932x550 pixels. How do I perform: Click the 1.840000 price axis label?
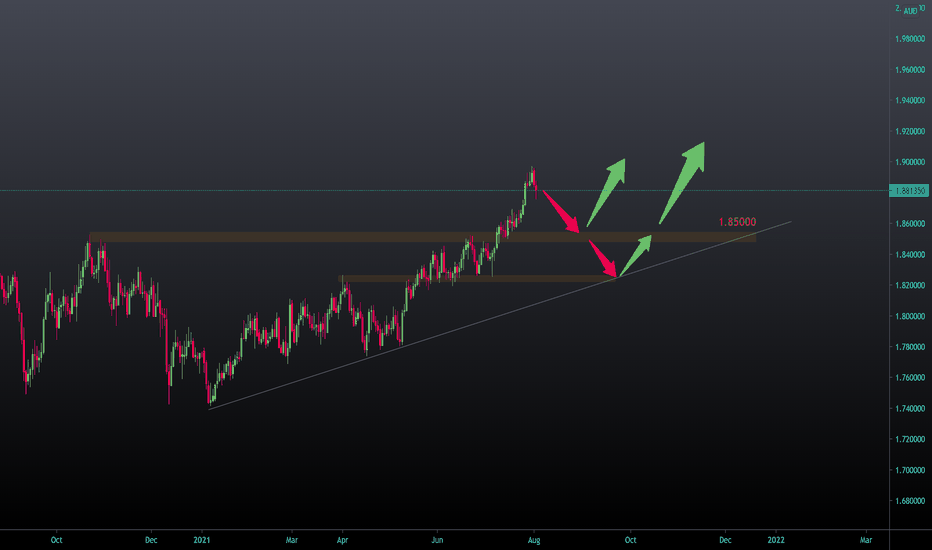(x=910, y=254)
